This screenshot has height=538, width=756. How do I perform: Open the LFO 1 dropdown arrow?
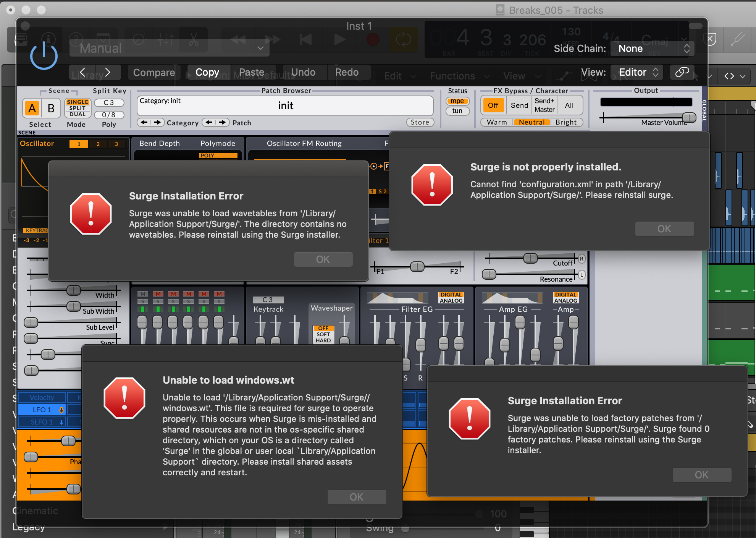(61, 410)
